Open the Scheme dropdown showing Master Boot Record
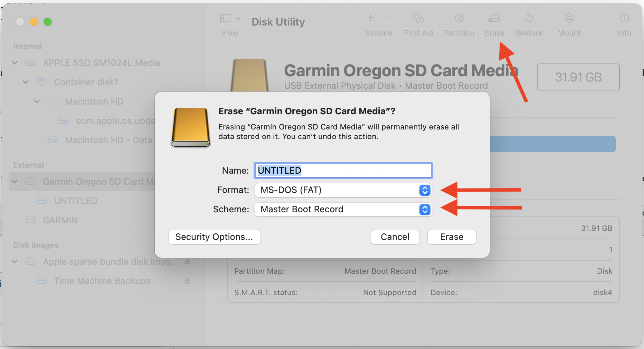Image resolution: width=644 pixels, height=349 pixels. [x=343, y=209]
